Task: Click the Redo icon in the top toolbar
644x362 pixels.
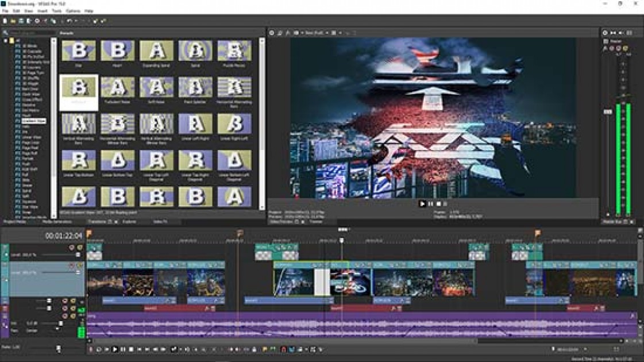Action: [x=76, y=21]
